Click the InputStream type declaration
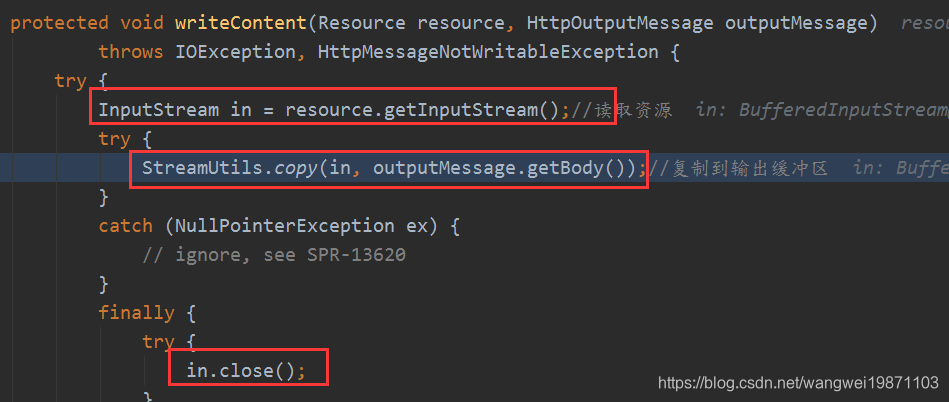The width and height of the screenshot is (949, 402). [x=159, y=110]
